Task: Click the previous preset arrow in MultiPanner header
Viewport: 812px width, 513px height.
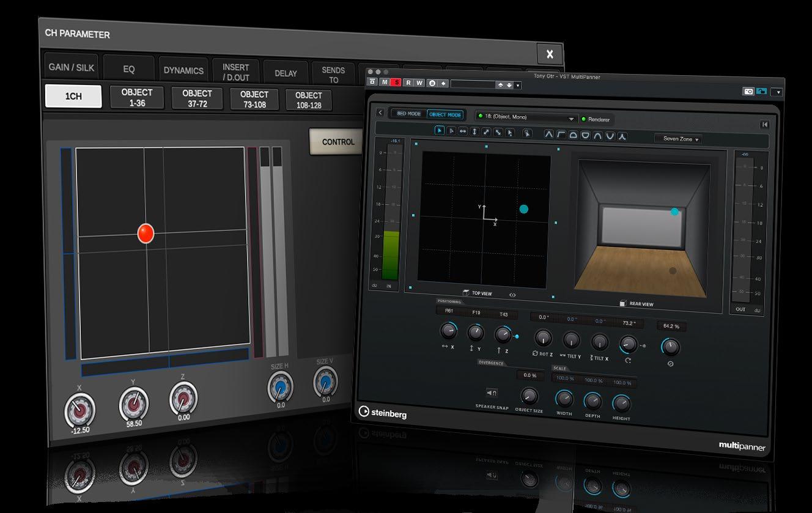Action: click(501, 85)
